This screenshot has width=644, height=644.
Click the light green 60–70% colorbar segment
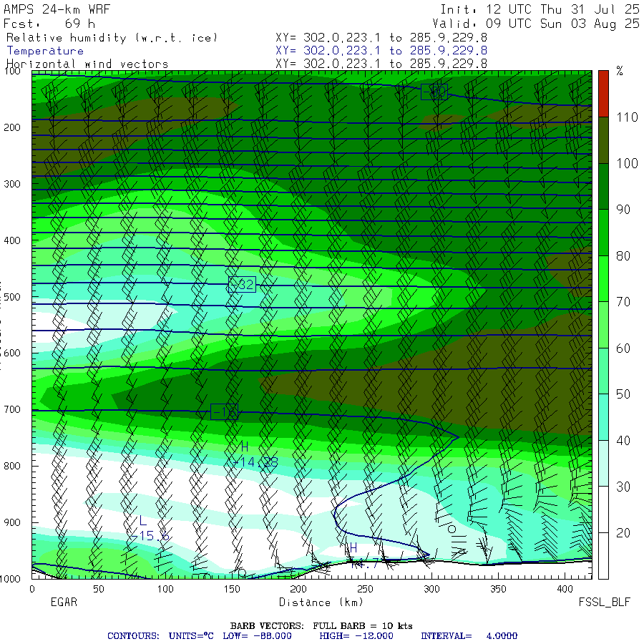(603, 325)
